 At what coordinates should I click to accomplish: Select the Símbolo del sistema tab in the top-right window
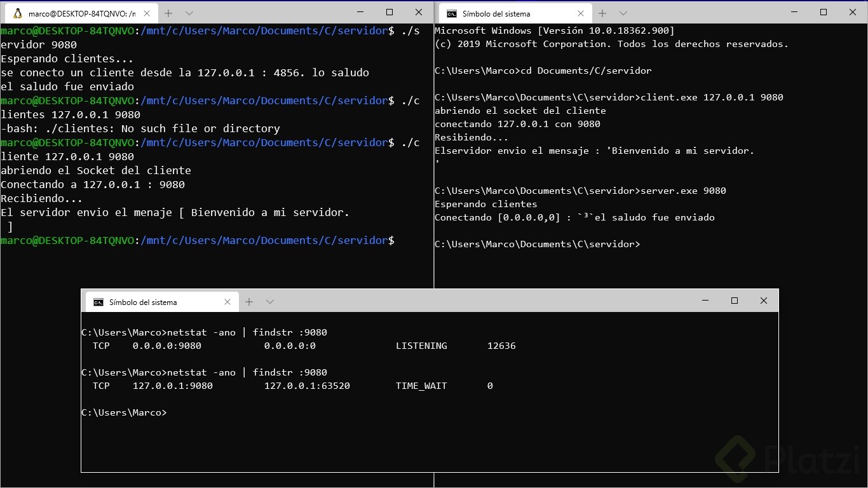pyautogui.click(x=514, y=13)
